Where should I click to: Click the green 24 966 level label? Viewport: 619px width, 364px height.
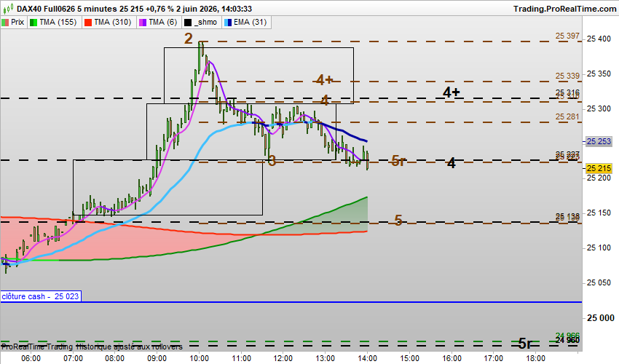(x=567, y=335)
